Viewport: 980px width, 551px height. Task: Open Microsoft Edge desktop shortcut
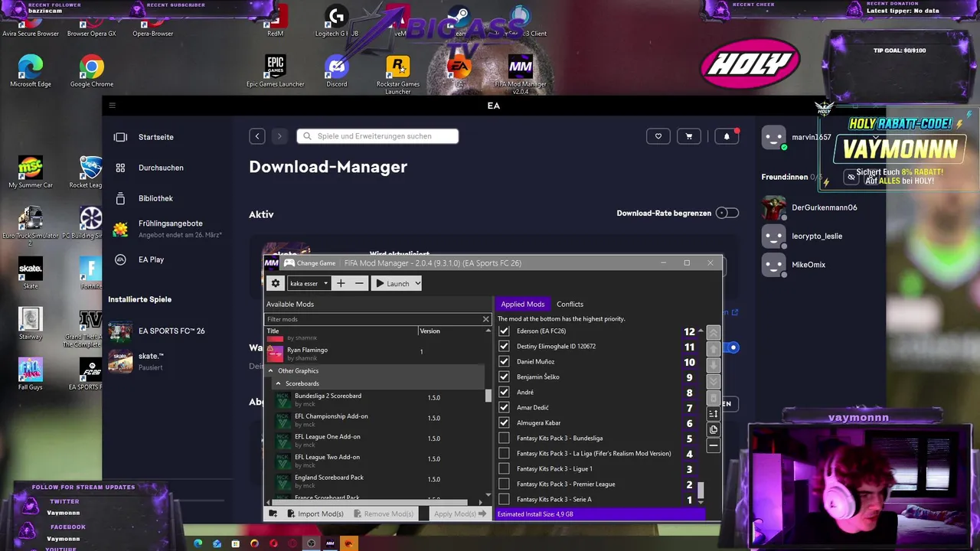point(31,71)
